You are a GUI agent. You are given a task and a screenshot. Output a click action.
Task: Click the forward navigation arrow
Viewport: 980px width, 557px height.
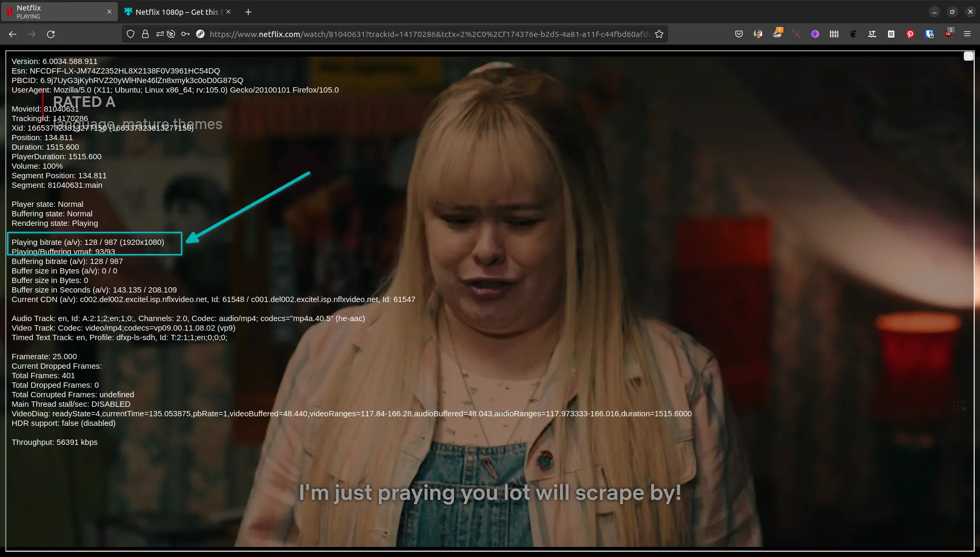(32, 34)
